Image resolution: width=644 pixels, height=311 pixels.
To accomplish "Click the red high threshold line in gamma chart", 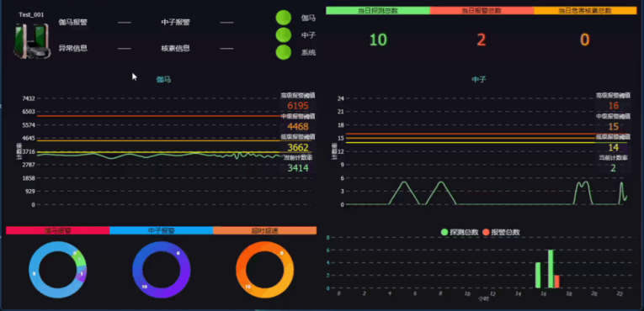I will click(158, 116).
